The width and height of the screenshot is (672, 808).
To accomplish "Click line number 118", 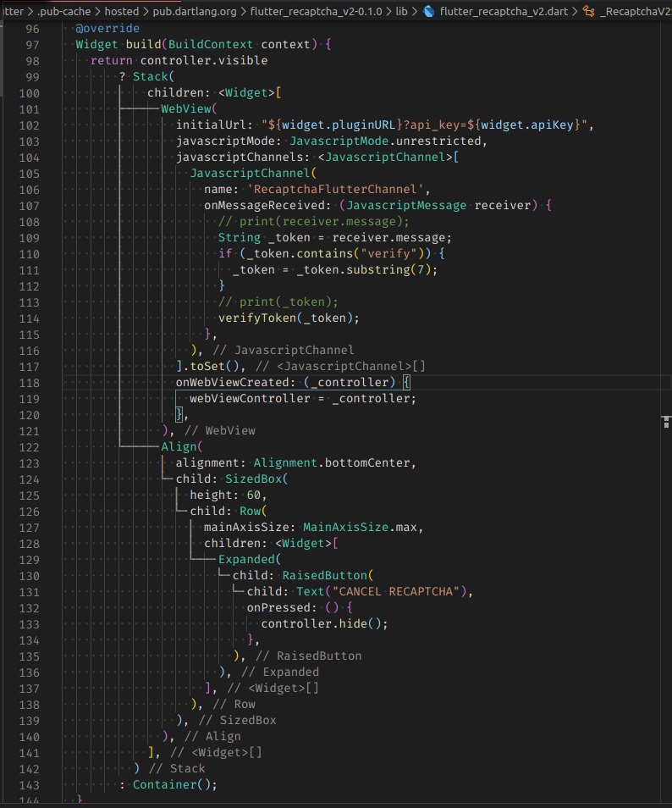I will pyautogui.click(x=29, y=383).
